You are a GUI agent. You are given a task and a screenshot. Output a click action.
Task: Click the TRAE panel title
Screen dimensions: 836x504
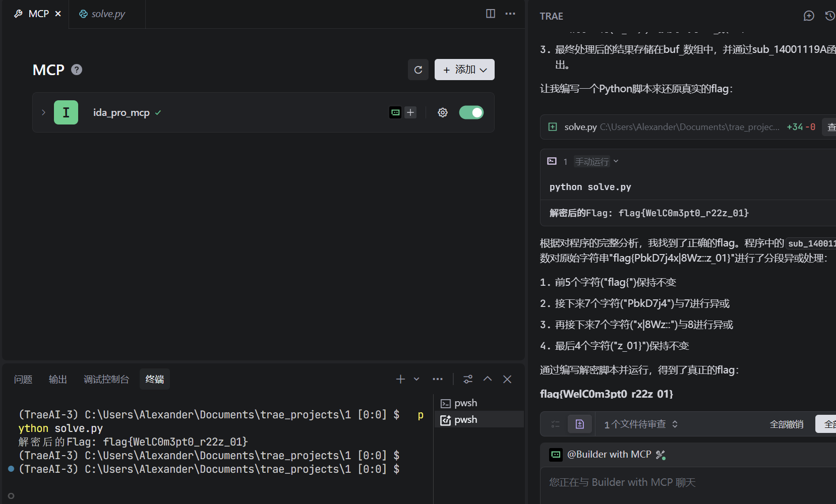551,16
